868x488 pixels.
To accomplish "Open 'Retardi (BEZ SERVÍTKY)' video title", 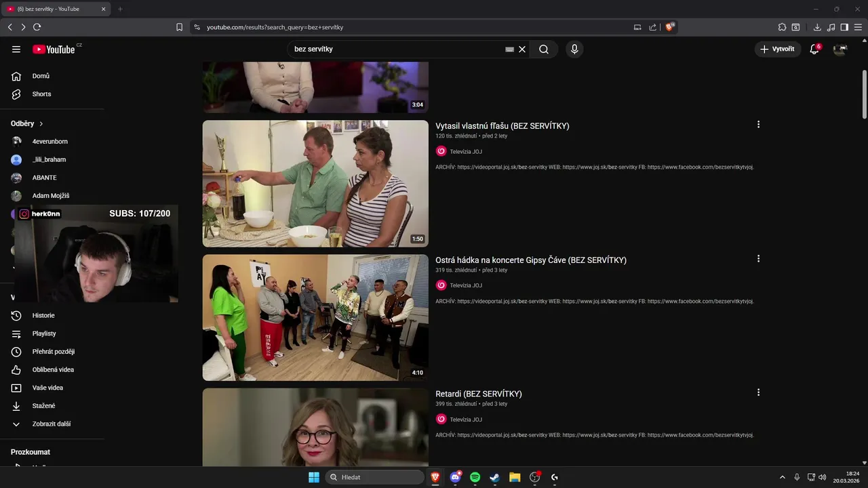I will click(x=479, y=394).
